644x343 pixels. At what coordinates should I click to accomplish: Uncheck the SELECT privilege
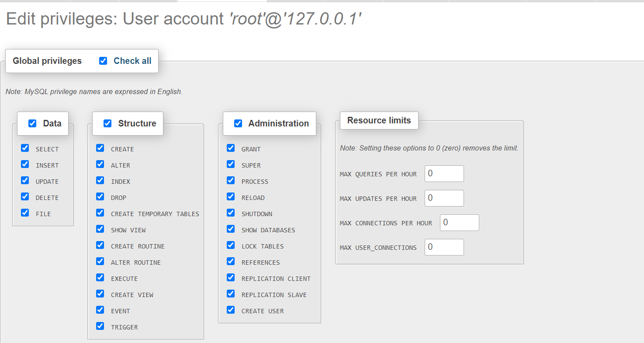click(x=25, y=148)
